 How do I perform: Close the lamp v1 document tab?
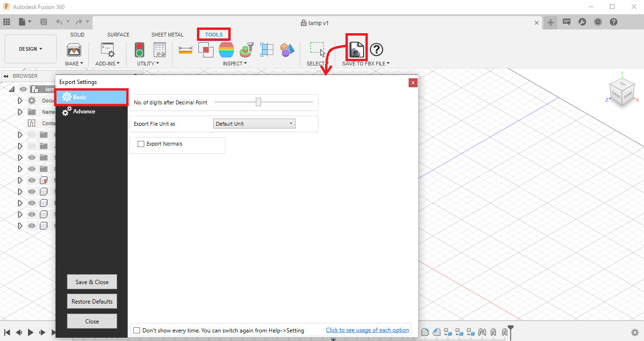(x=537, y=23)
